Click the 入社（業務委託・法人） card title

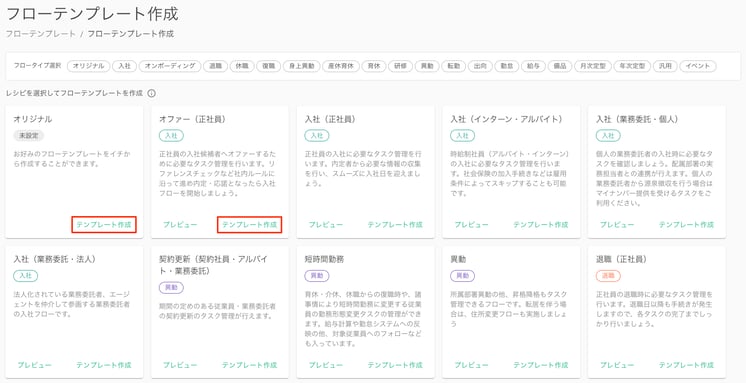pos(55,259)
